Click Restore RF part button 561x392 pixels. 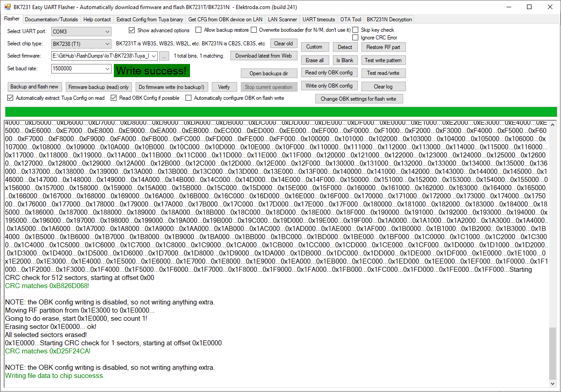[383, 47]
